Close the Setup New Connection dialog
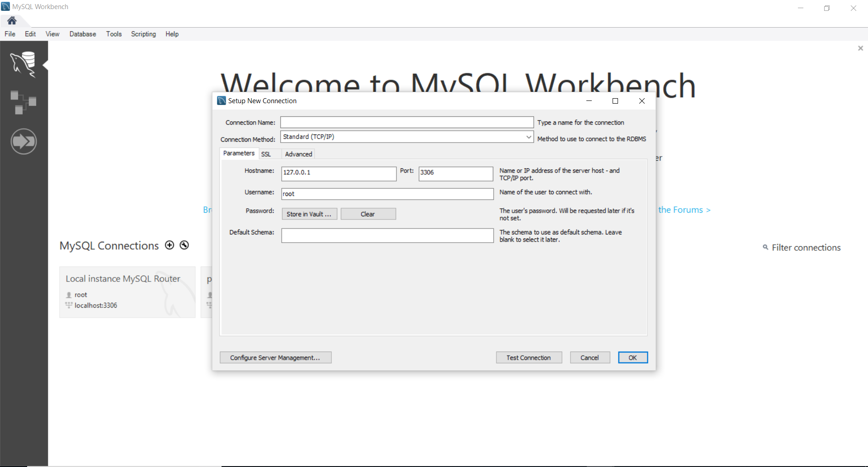The image size is (868, 467). 642,101
